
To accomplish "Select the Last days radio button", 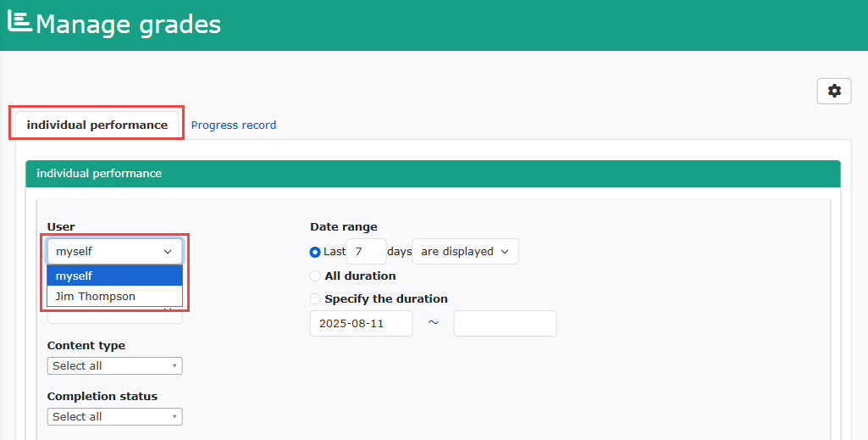I will 315,252.
